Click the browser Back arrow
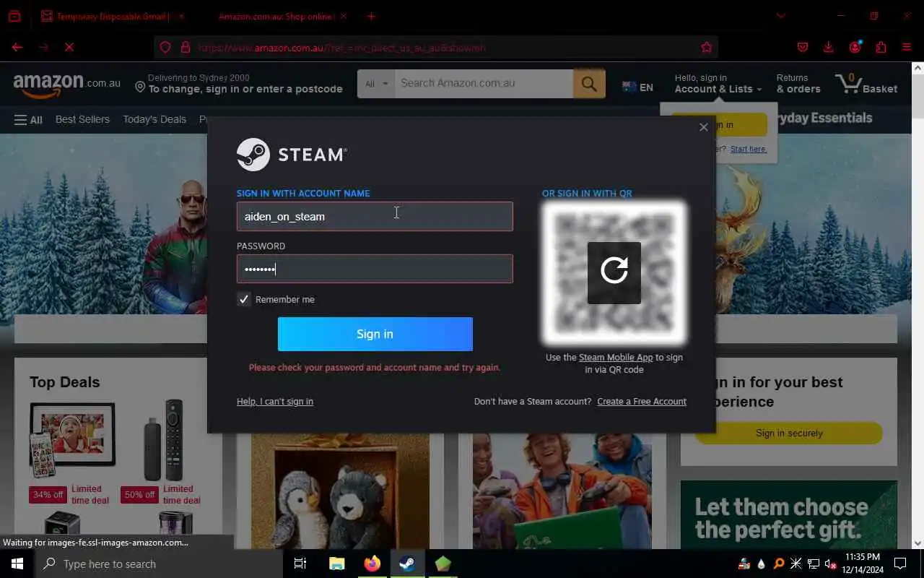924x578 pixels. tap(17, 47)
